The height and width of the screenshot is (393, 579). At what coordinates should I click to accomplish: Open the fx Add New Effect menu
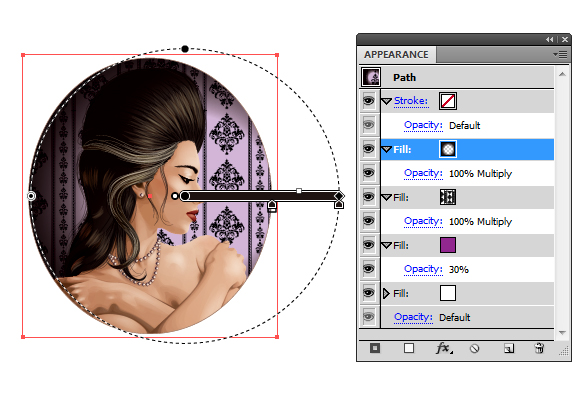[x=443, y=348]
